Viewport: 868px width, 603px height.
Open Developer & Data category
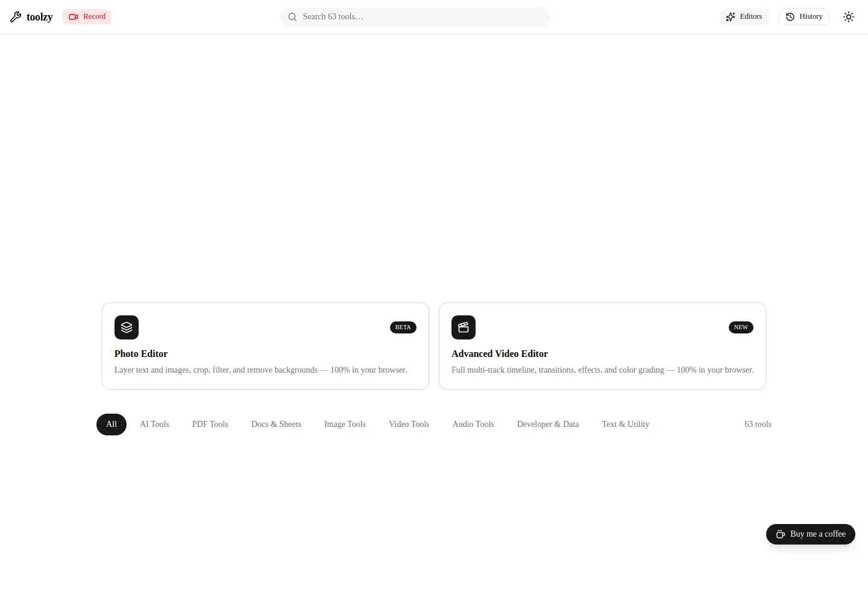[548, 425]
